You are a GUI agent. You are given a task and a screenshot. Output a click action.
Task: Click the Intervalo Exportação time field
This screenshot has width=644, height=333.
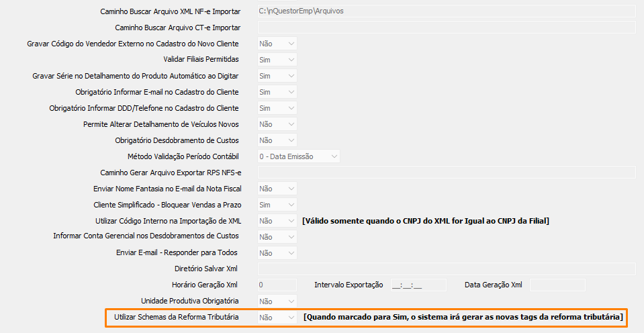[418, 285]
